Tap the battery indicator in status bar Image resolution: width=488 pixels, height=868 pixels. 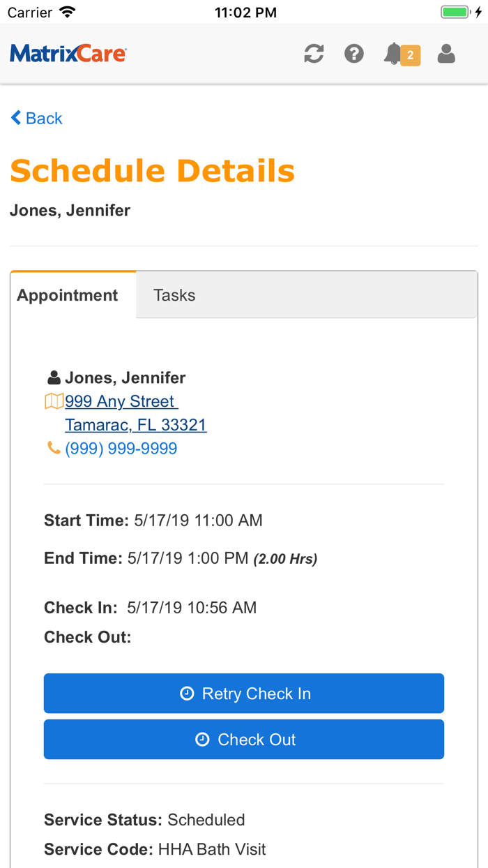coord(457,13)
